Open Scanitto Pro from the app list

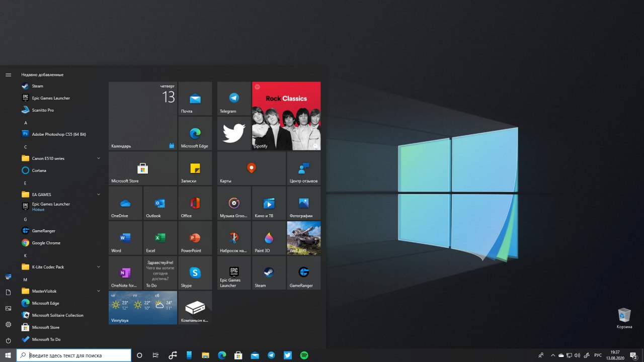tap(60, 110)
